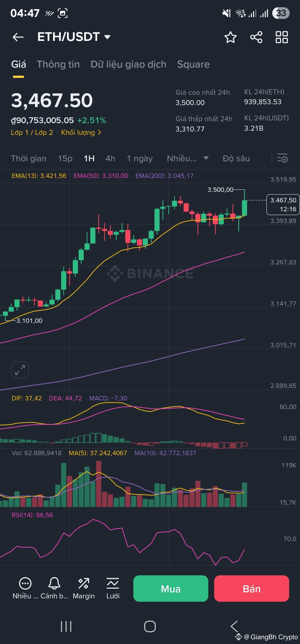Open Margin trading icon
Image resolution: width=300 pixels, height=644 pixels.
tap(84, 588)
